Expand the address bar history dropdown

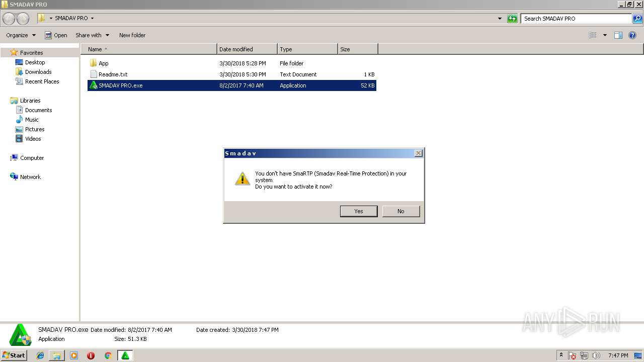[x=500, y=19]
